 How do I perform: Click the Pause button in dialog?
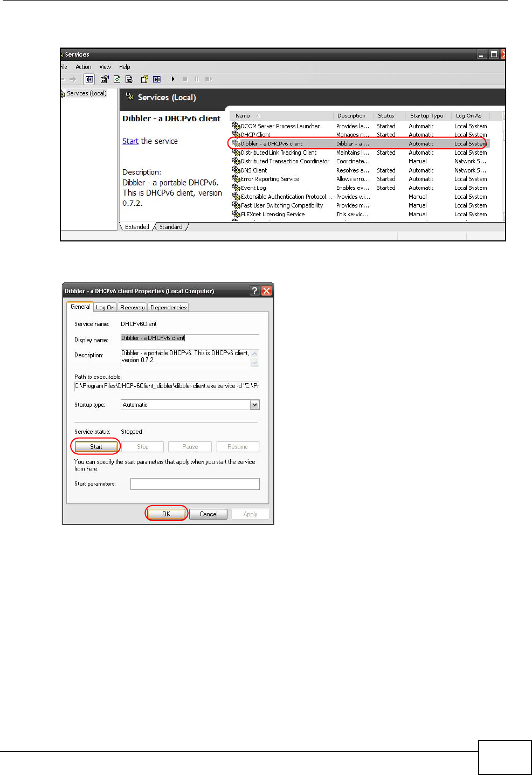[190, 447]
